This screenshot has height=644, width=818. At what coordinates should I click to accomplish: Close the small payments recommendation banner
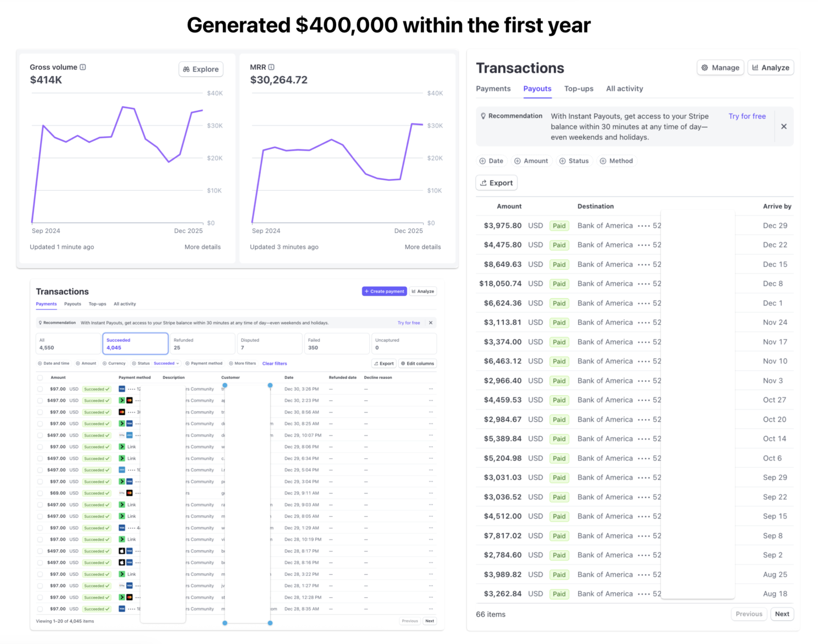coord(431,323)
